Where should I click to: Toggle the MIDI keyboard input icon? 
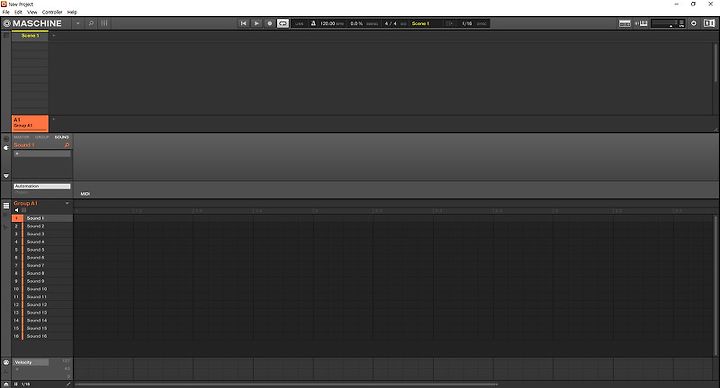641,23
